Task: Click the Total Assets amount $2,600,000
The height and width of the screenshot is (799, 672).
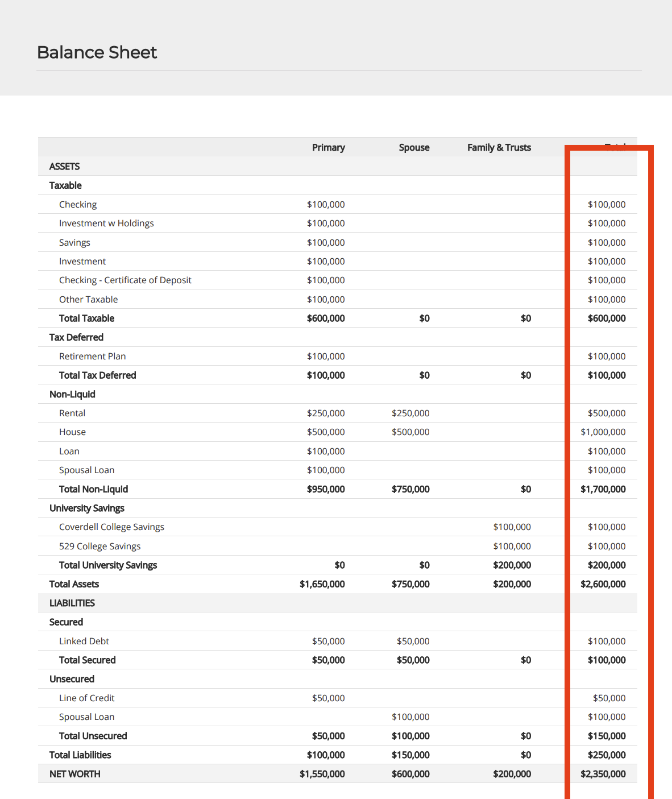Action: coord(603,584)
